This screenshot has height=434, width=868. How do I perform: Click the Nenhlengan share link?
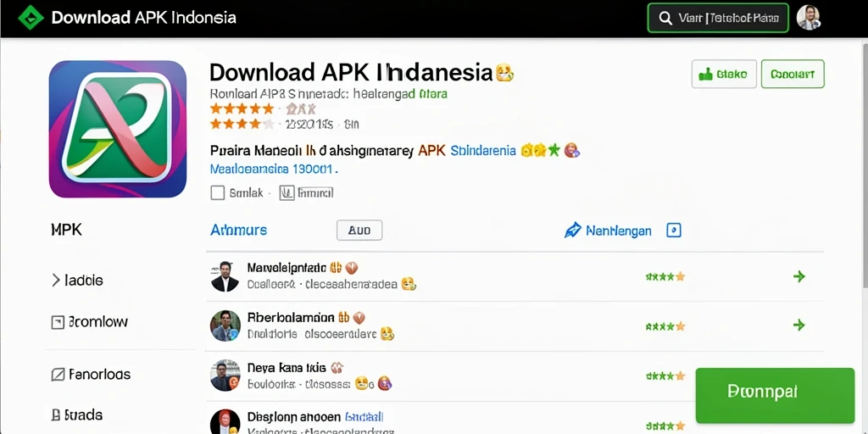618,231
